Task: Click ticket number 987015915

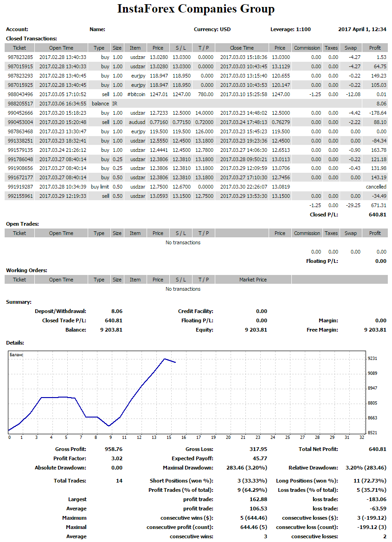Action: click(20, 67)
